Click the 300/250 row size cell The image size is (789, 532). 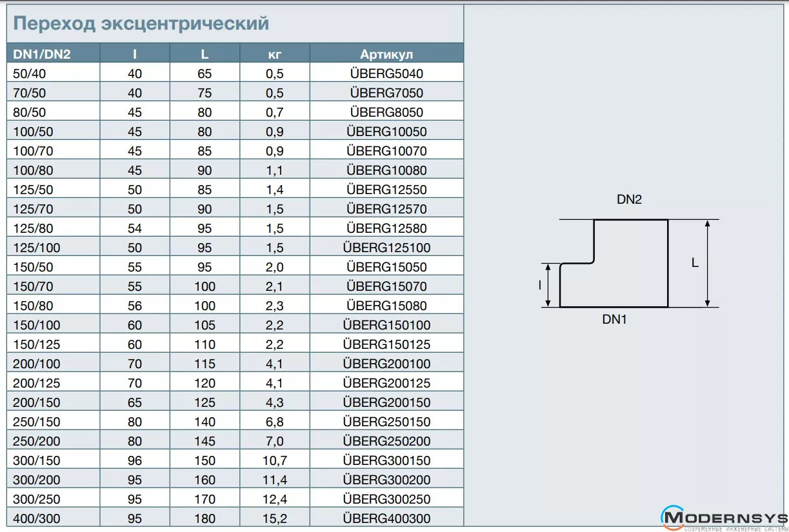37,499
